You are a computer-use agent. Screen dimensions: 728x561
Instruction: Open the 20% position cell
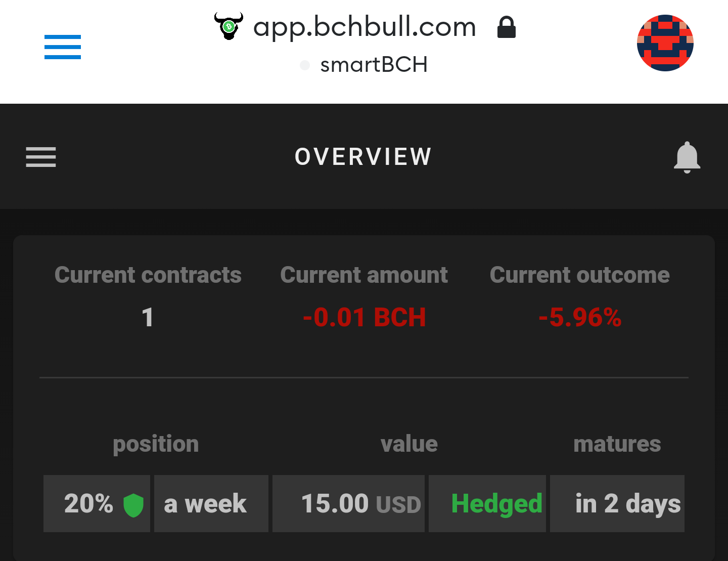click(97, 503)
